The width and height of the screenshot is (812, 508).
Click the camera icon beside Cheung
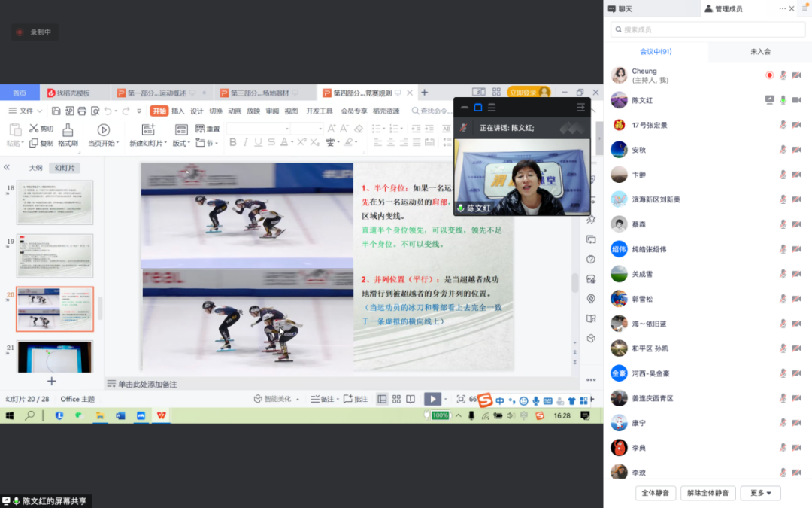796,75
